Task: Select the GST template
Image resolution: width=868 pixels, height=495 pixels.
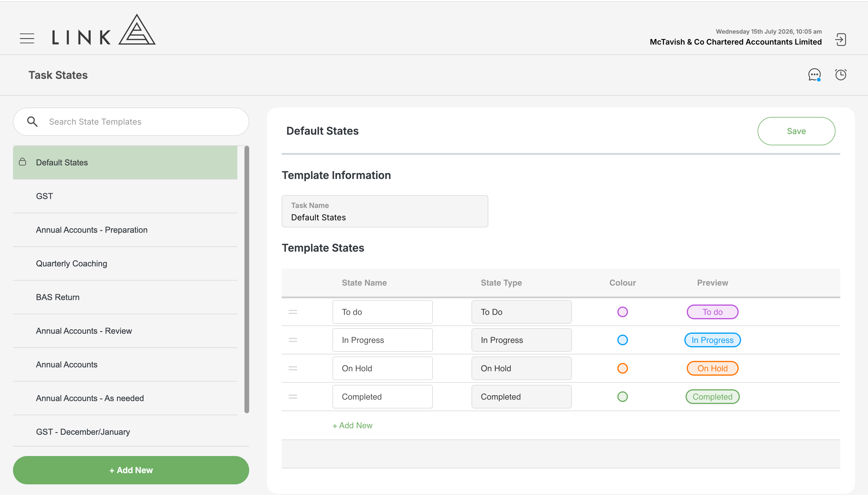Action: [x=125, y=196]
